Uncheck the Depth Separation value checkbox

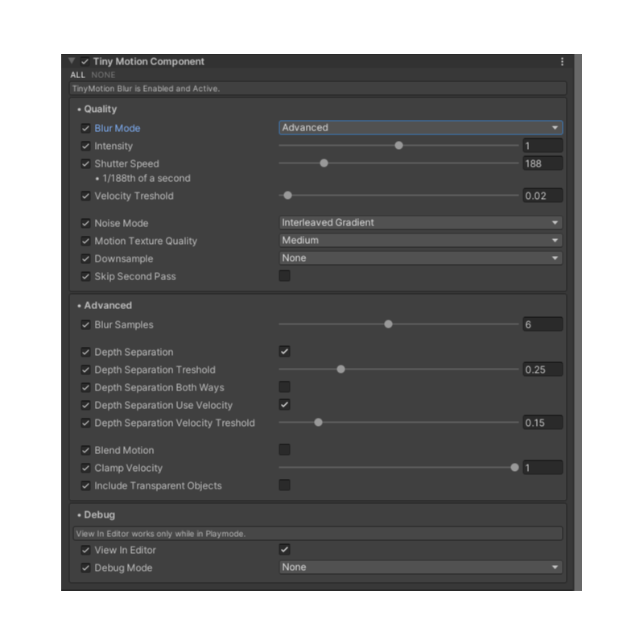pyautogui.click(x=285, y=351)
